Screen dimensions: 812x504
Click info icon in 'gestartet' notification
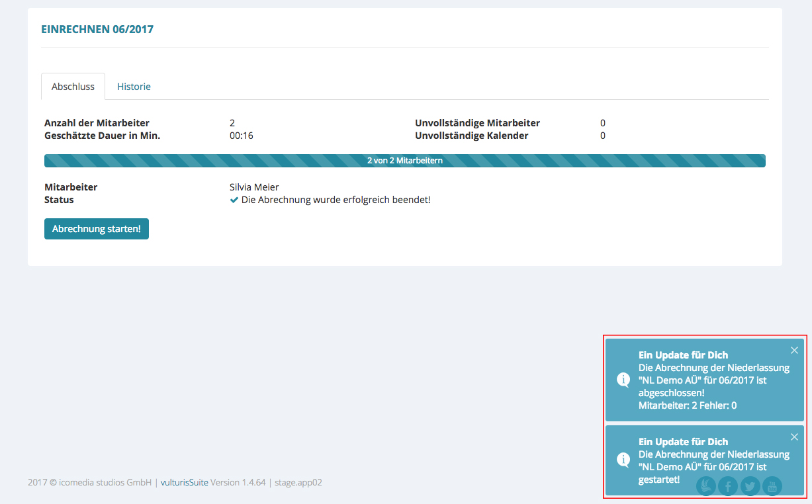(x=623, y=460)
